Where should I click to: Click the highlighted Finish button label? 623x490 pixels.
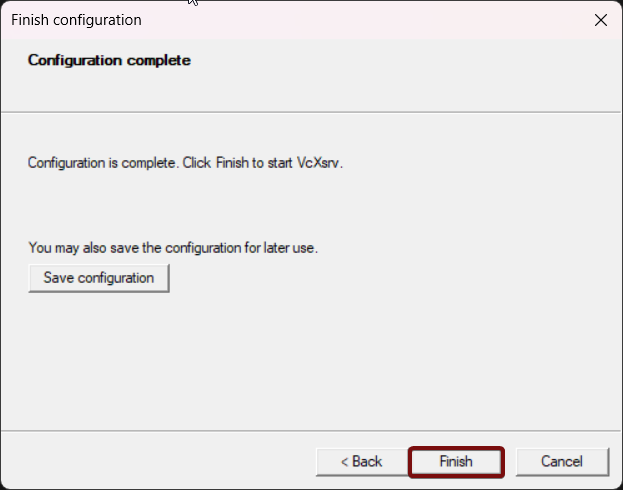[456, 462]
